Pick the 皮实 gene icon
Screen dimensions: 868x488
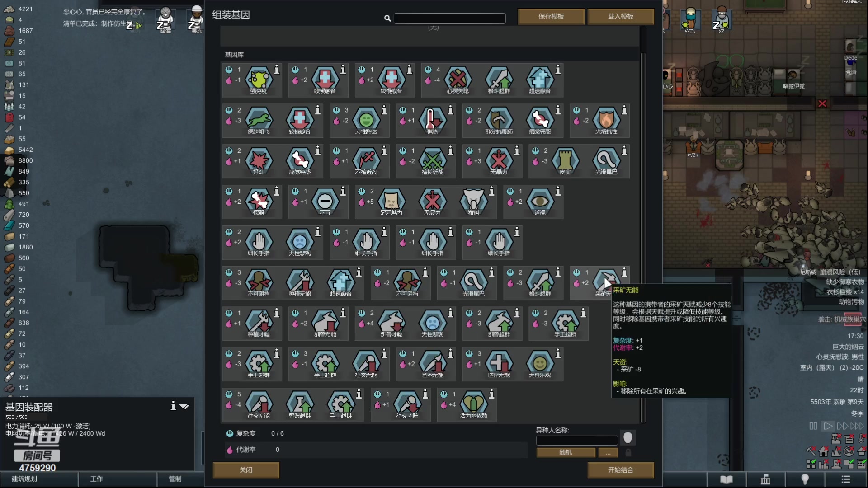coord(565,160)
